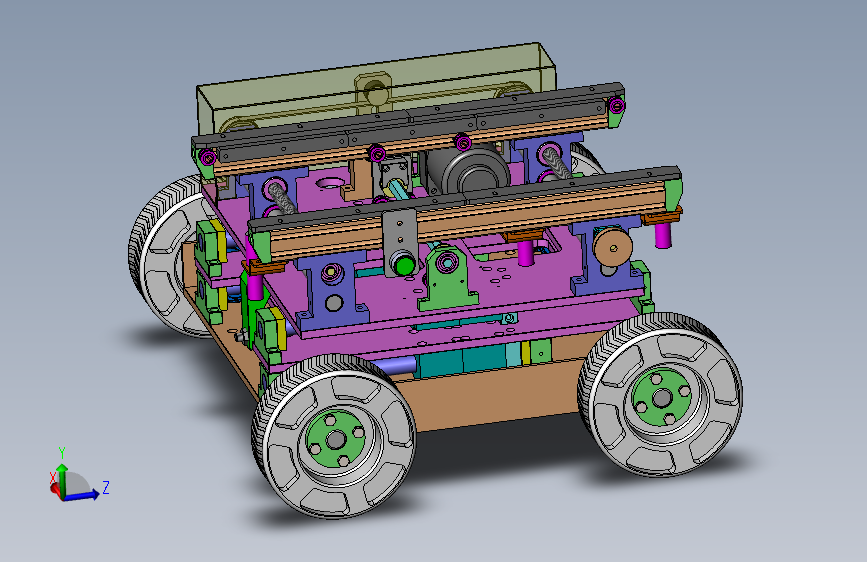Select the green round push button on bracket
The image size is (867, 562).
(404, 266)
